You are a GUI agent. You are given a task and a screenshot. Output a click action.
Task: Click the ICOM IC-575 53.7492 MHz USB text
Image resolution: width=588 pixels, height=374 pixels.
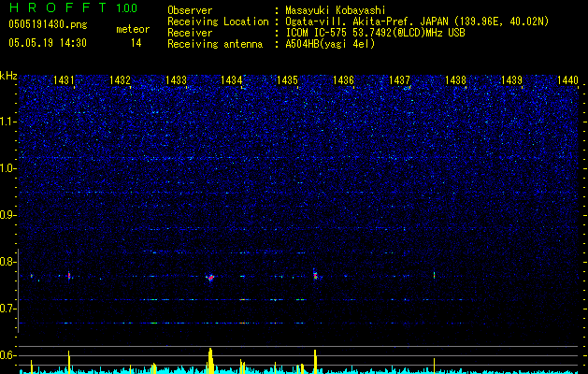pos(376,33)
